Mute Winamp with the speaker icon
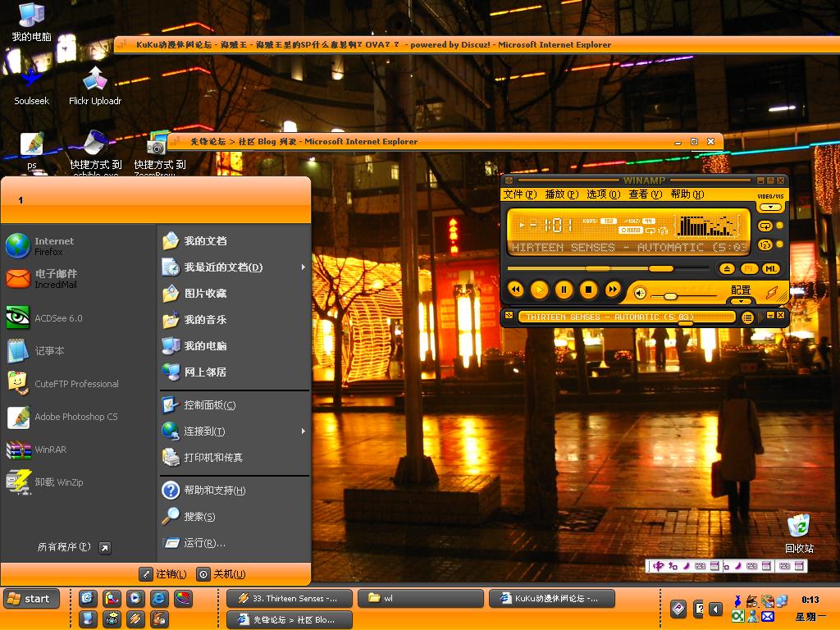The height and width of the screenshot is (630, 840). coord(640,293)
